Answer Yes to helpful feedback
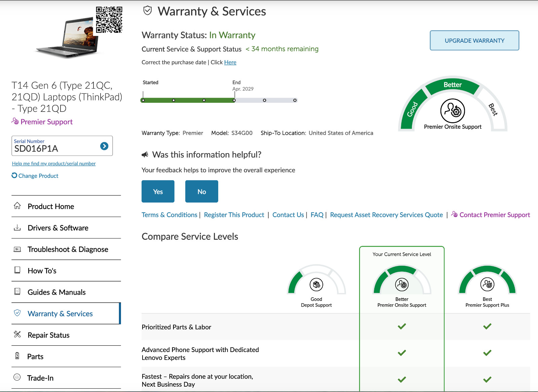This screenshot has width=538, height=392. pos(158,191)
